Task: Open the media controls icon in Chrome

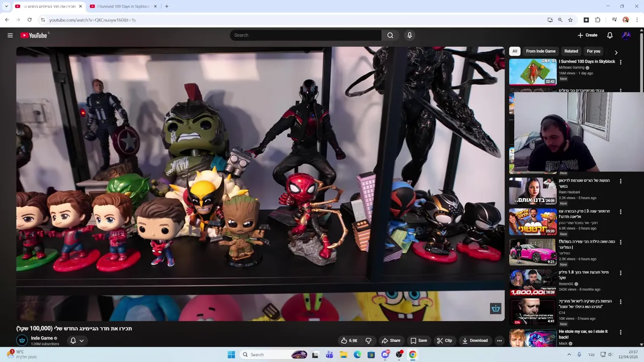Action: [614, 20]
